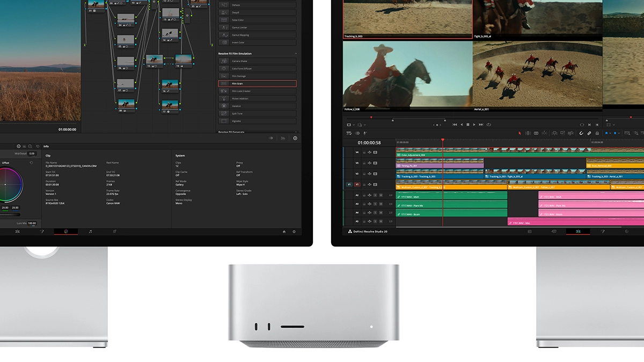
Task: Click the Home project manager icon
Action: point(284,232)
